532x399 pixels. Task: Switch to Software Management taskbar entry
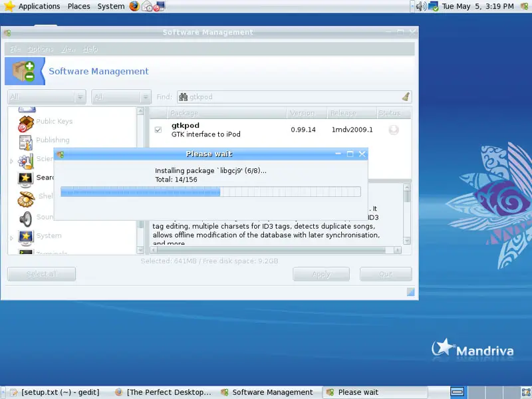point(268,392)
